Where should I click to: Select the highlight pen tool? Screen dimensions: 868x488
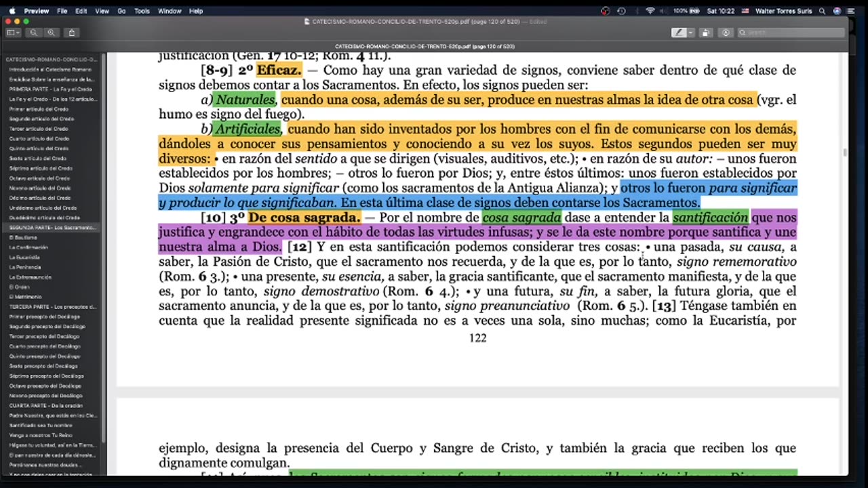pos(678,33)
